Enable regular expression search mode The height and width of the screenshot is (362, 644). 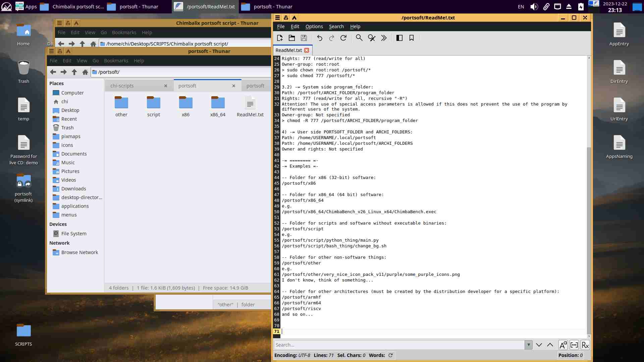pos(585,345)
